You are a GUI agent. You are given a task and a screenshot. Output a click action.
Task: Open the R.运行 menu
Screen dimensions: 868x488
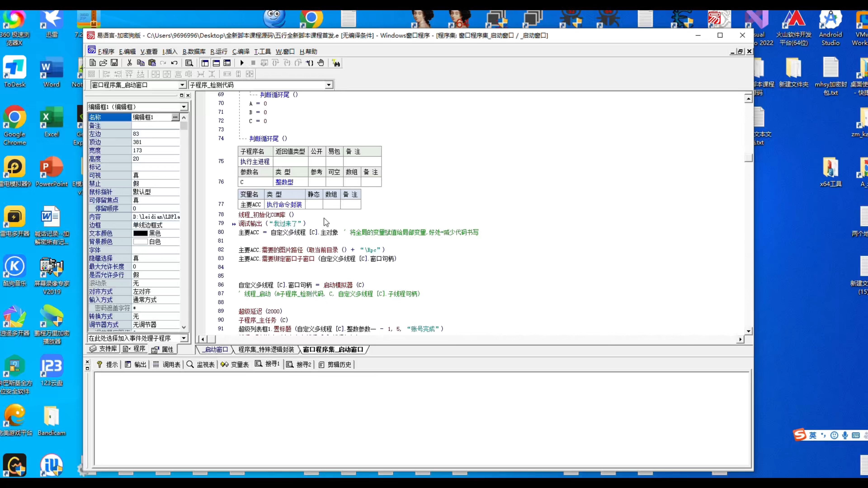point(219,52)
